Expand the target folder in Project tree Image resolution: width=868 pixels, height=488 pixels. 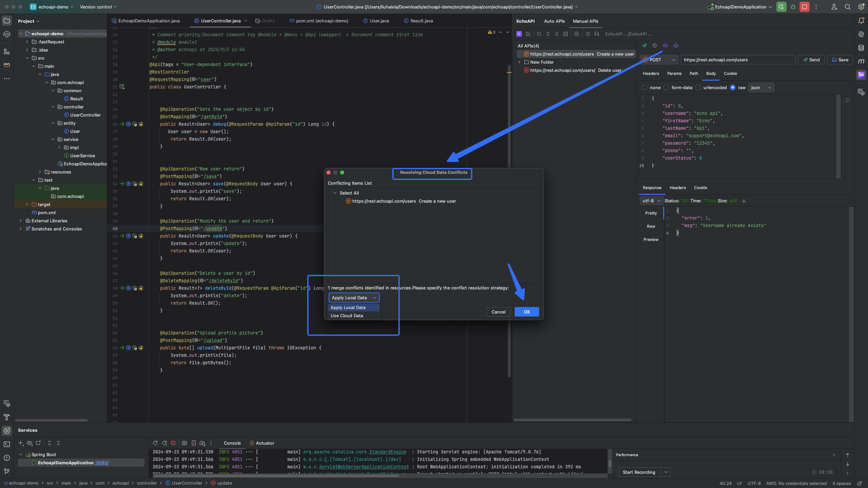tap(27, 204)
